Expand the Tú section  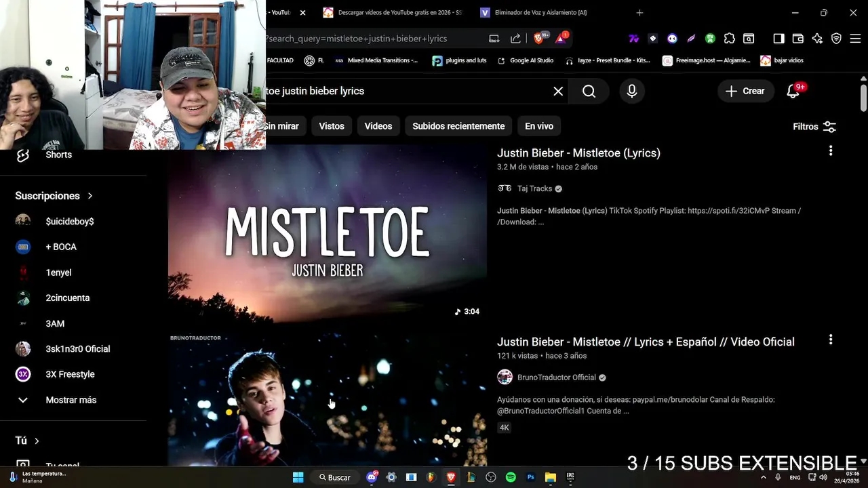pos(27,441)
